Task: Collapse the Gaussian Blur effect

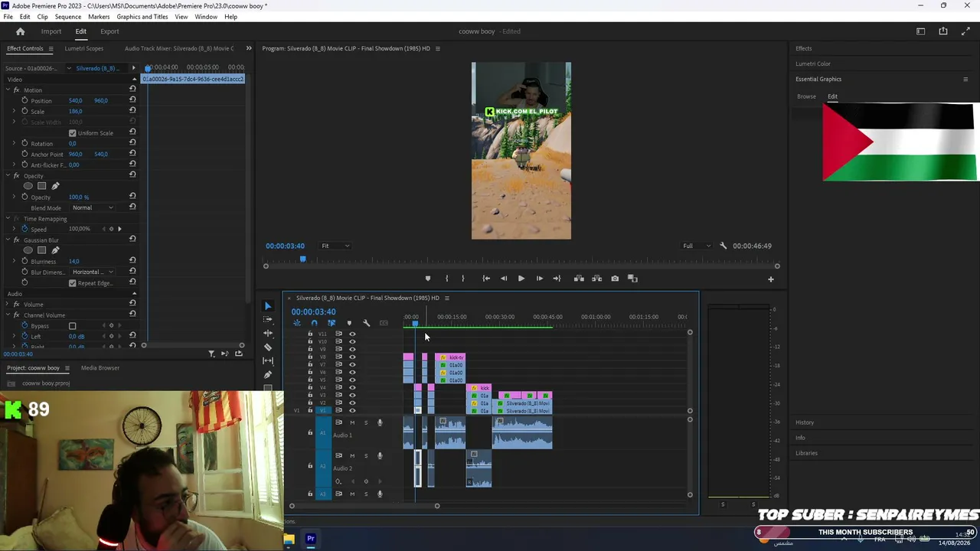Action: pyautogui.click(x=8, y=240)
